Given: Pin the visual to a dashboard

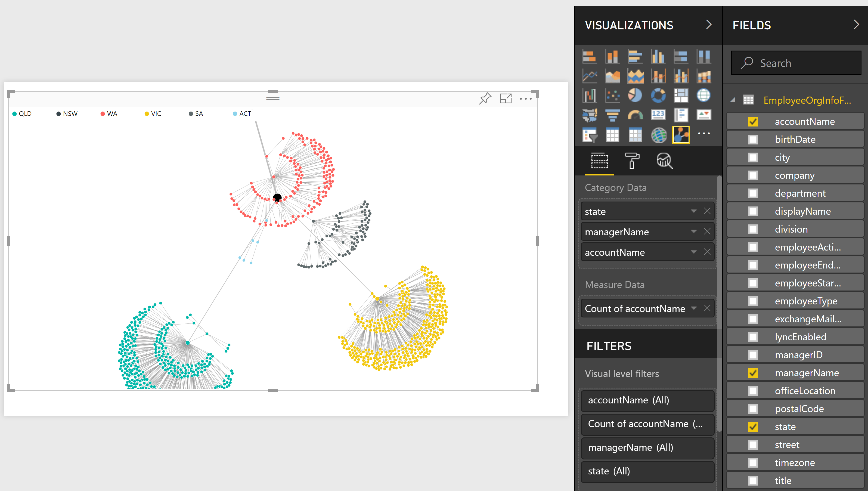Looking at the screenshot, I should point(485,98).
